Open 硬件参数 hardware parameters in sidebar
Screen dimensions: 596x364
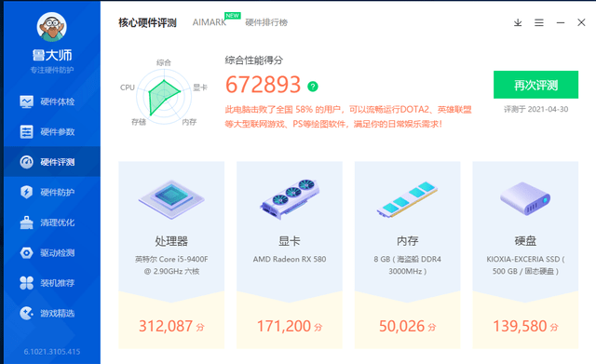tap(52, 132)
